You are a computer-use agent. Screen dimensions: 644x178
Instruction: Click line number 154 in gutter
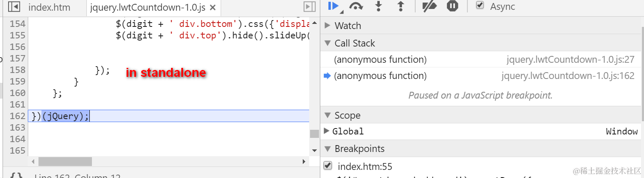pyautogui.click(x=18, y=23)
